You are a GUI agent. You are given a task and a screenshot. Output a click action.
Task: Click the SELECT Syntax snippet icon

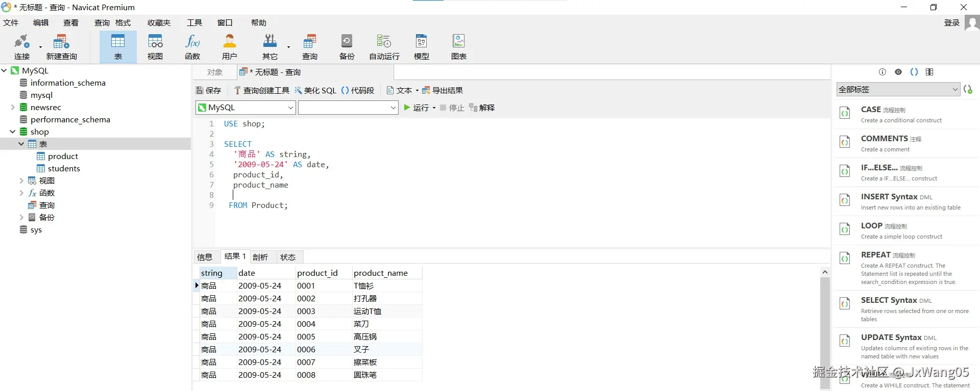(845, 304)
